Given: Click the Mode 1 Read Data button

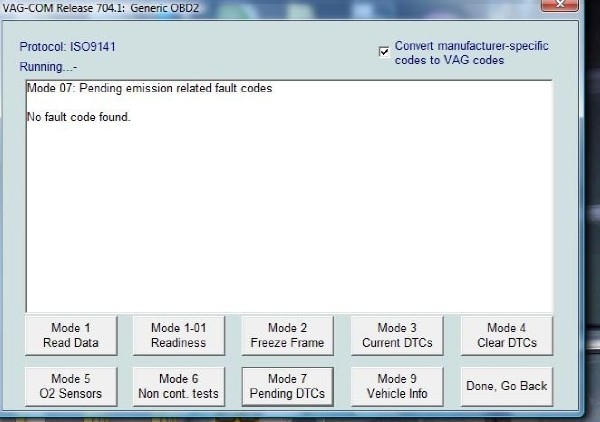Looking at the screenshot, I should point(71,336).
